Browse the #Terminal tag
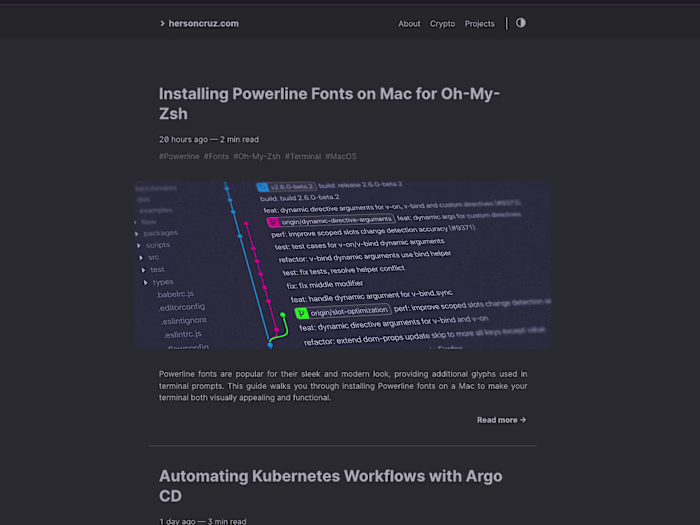Screen dimensions: 700x525 click(302, 156)
